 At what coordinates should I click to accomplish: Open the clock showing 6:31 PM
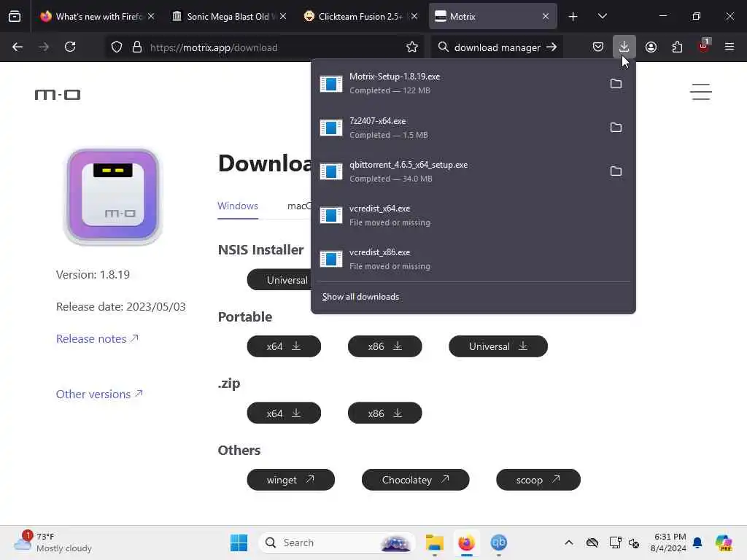(668, 542)
